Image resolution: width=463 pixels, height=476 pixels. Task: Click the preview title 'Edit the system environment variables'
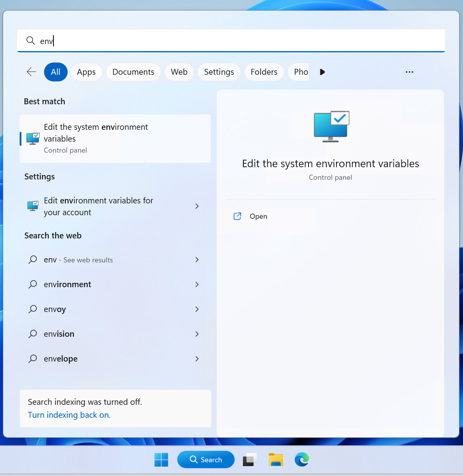(x=331, y=164)
